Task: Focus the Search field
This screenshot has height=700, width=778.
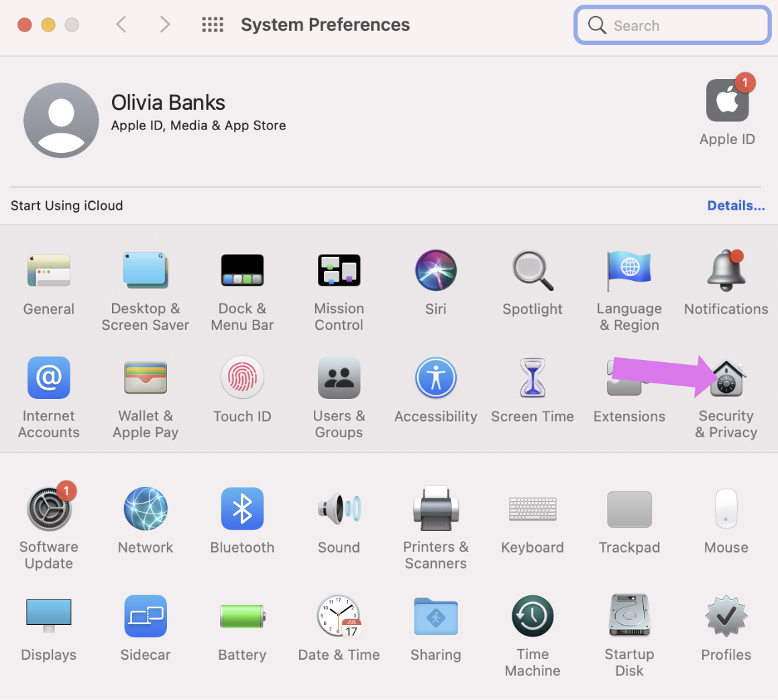Action: pos(672,25)
